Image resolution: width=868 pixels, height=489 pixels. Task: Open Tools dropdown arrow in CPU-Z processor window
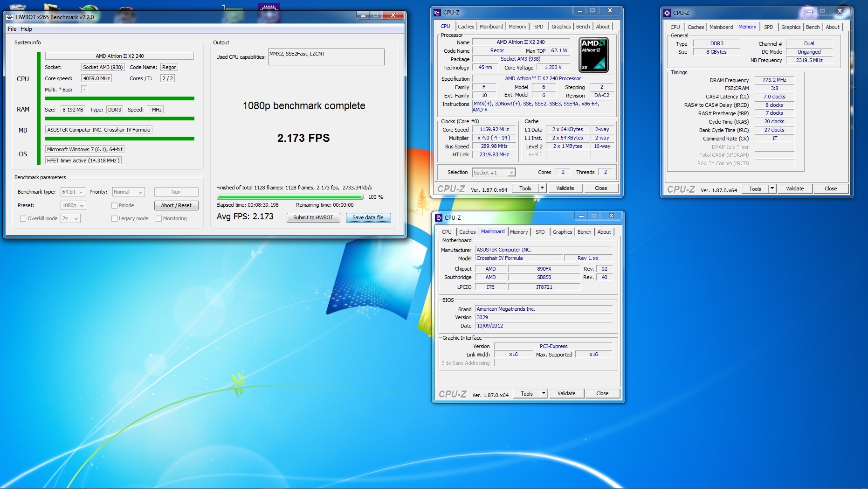pyautogui.click(x=542, y=189)
